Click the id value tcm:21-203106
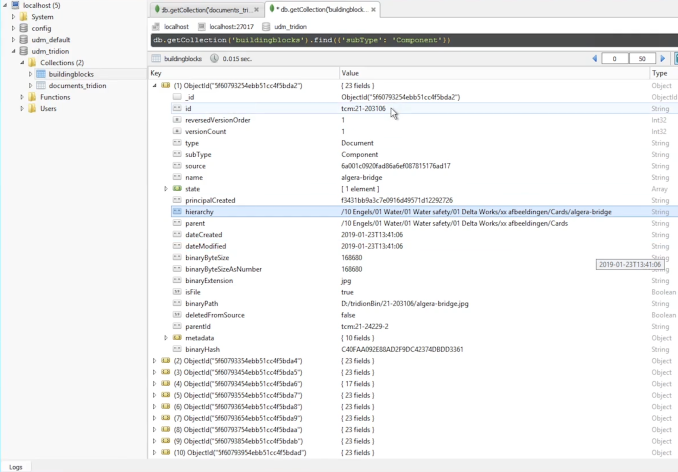Screen dimensions: 678x472 click(363, 108)
